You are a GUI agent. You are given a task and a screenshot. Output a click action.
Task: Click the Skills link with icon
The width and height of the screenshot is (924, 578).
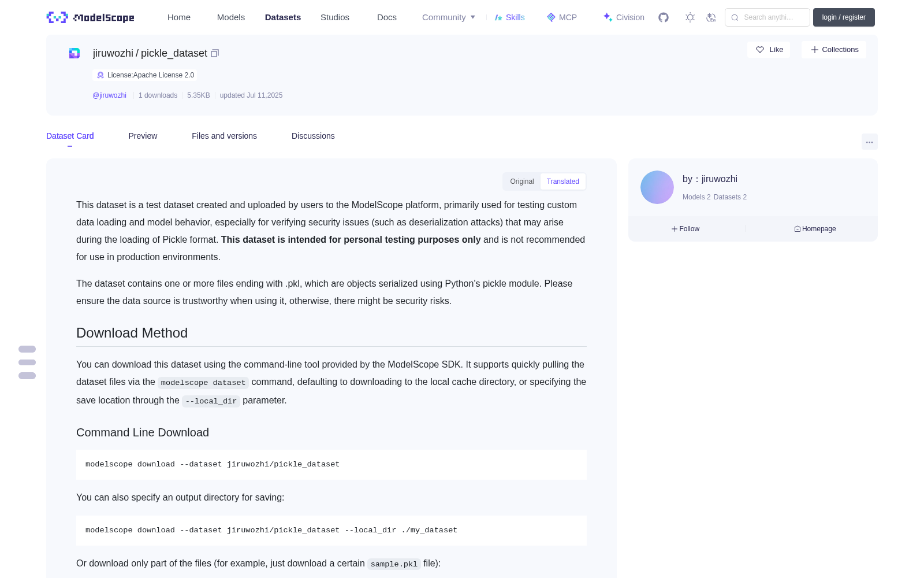click(x=509, y=17)
